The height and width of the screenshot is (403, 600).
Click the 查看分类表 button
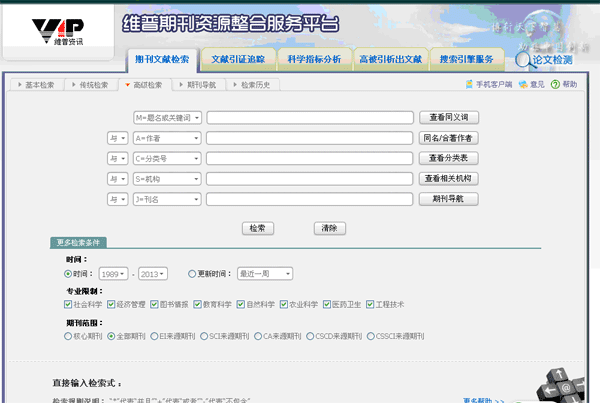(x=448, y=158)
